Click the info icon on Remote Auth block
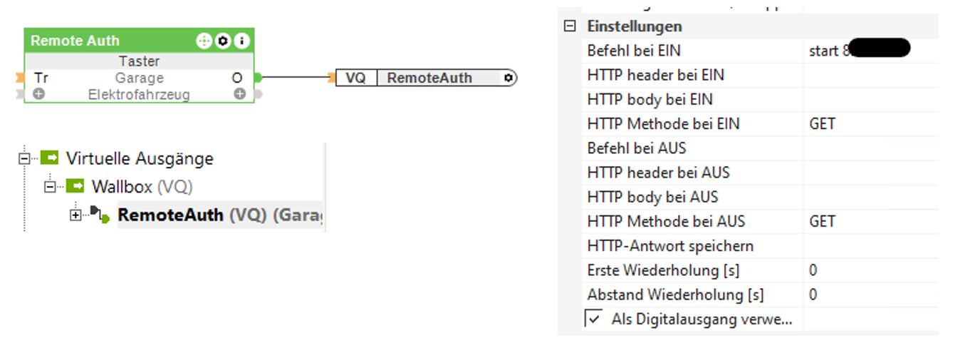Screen dimensions: 980x358 pos(242,41)
